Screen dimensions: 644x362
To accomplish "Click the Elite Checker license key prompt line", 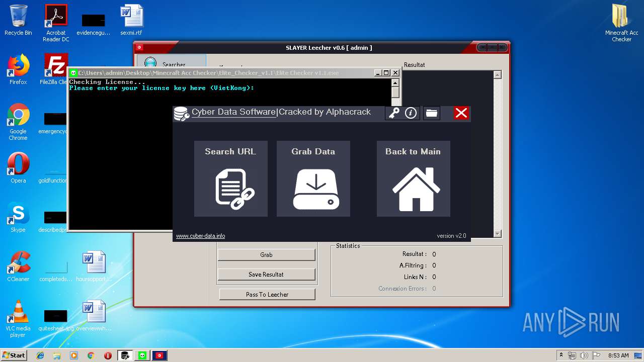I will [162, 88].
